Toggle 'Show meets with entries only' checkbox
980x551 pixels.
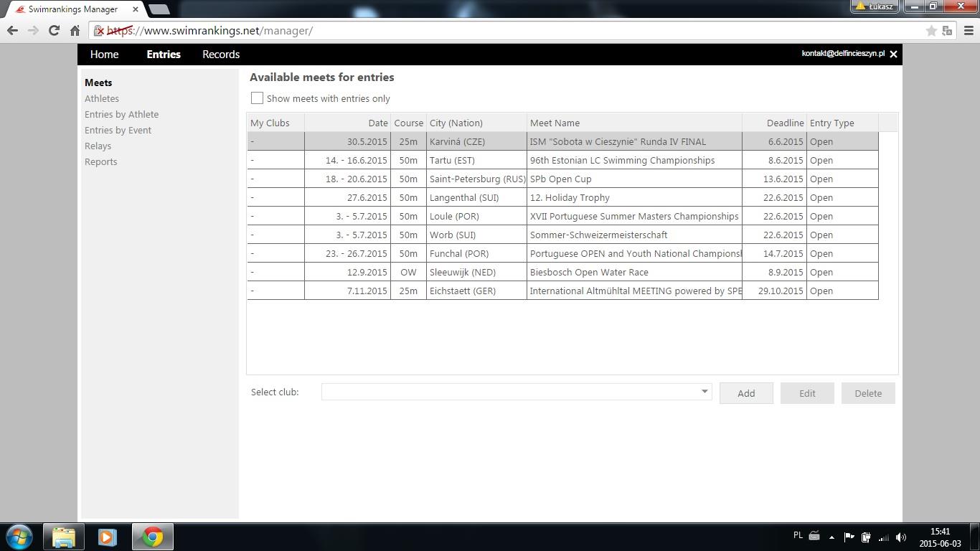pyautogui.click(x=257, y=98)
